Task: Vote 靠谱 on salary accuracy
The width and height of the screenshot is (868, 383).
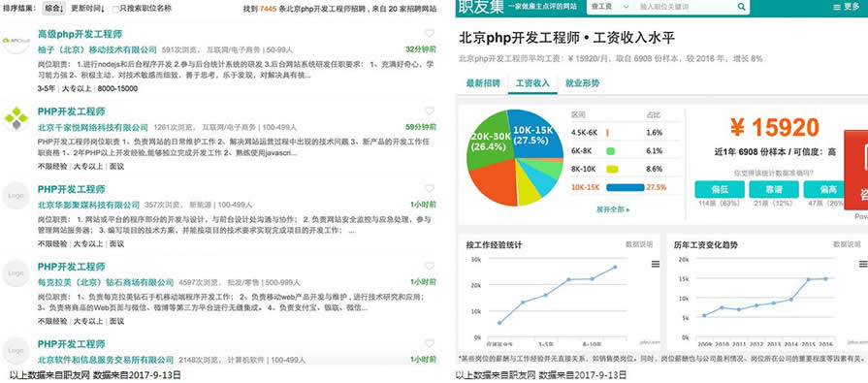Action: pos(774,189)
